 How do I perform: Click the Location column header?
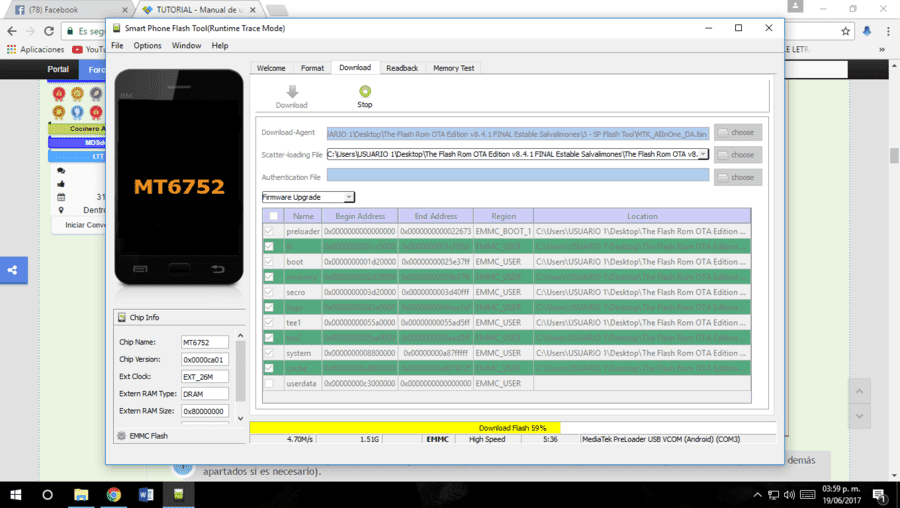pyautogui.click(x=642, y=216)
